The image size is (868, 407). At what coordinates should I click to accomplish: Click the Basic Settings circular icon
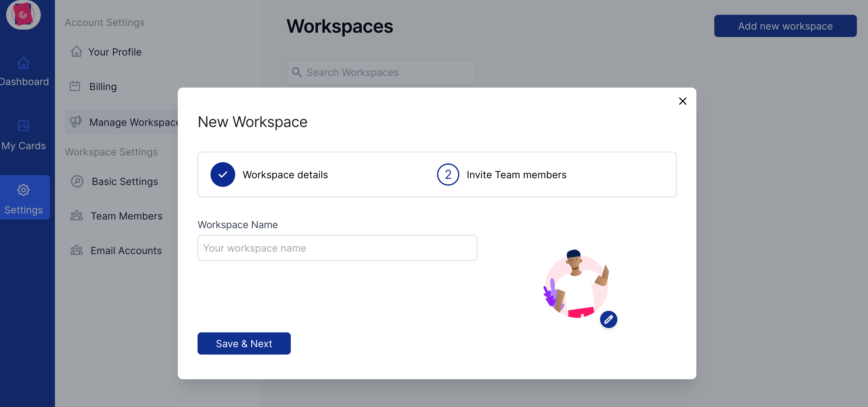coord(77,181)
